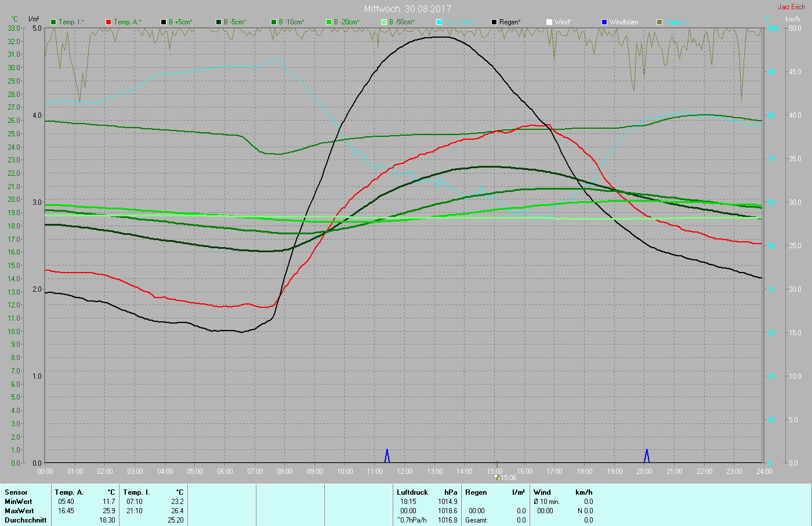This screenshot has height=526, width=812.
Task: Click the '^0.7hPa/h' pressure trend text
Action: click(412, 520)
